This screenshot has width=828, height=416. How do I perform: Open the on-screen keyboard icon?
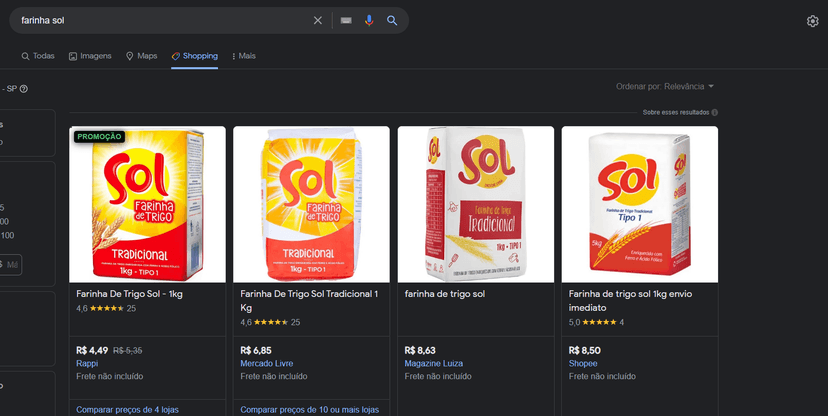pos(346,20)
